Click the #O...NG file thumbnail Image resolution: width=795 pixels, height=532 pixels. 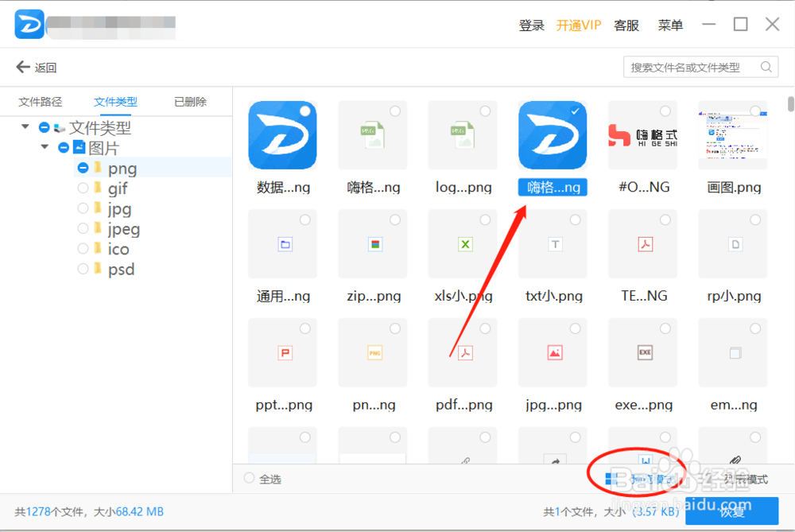(643, 135)
